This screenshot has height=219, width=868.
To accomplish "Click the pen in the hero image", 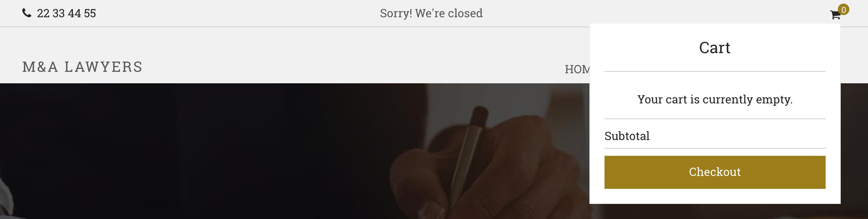I will point(467,158).
